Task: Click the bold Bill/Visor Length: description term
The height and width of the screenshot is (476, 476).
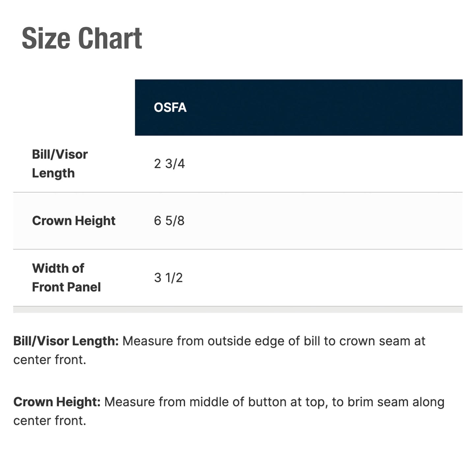Action: click(66, 341)
